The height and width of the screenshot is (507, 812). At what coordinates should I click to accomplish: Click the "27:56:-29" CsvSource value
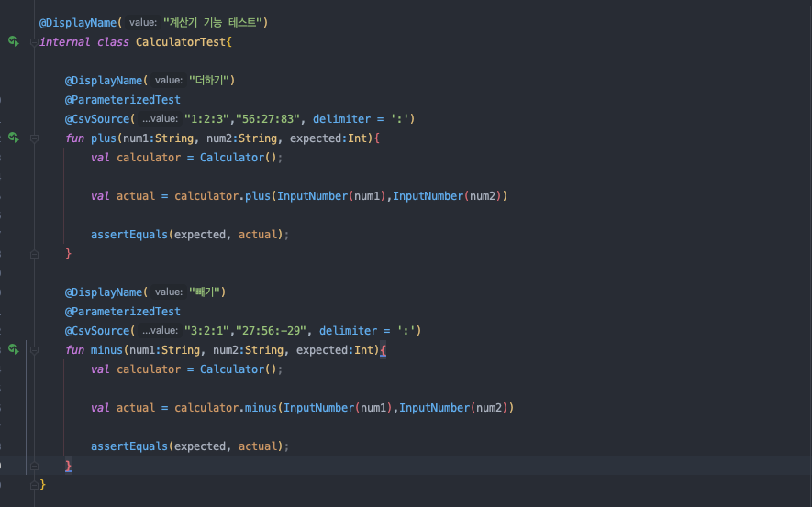[271, 331]
